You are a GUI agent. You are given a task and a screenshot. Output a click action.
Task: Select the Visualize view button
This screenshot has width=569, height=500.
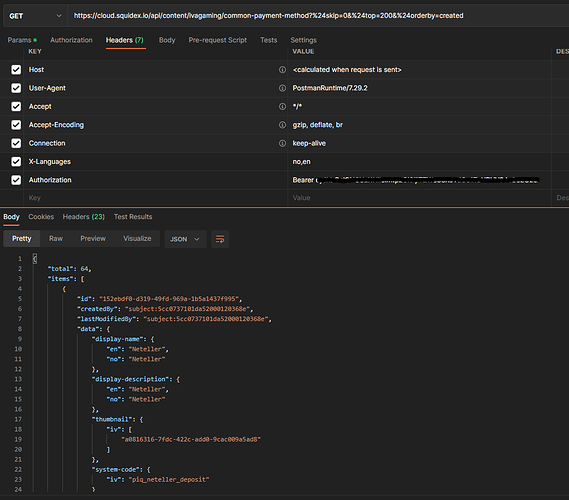click(137, 239)
